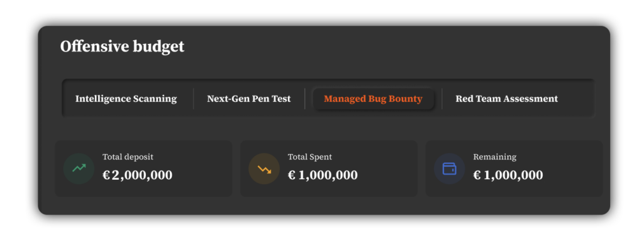Click the Total deposit card
644x244 pixels.
pyautogui.click(x=144, y=169)
